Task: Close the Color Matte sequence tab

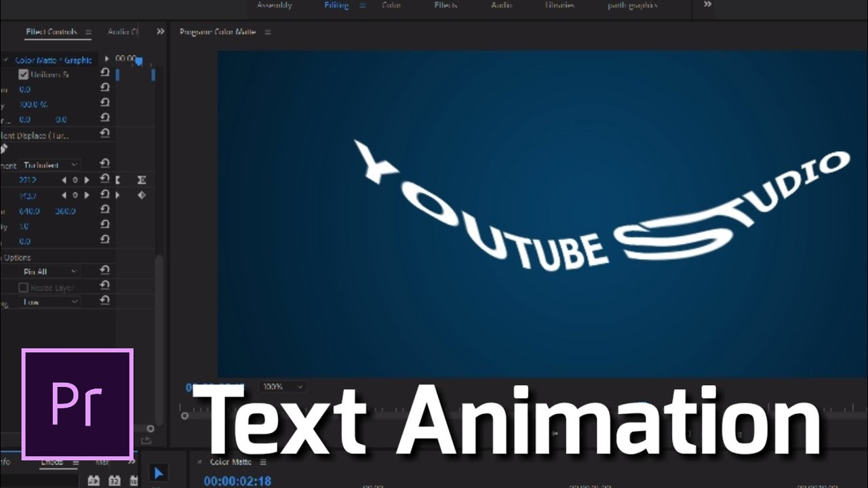Action: [199, 462]
